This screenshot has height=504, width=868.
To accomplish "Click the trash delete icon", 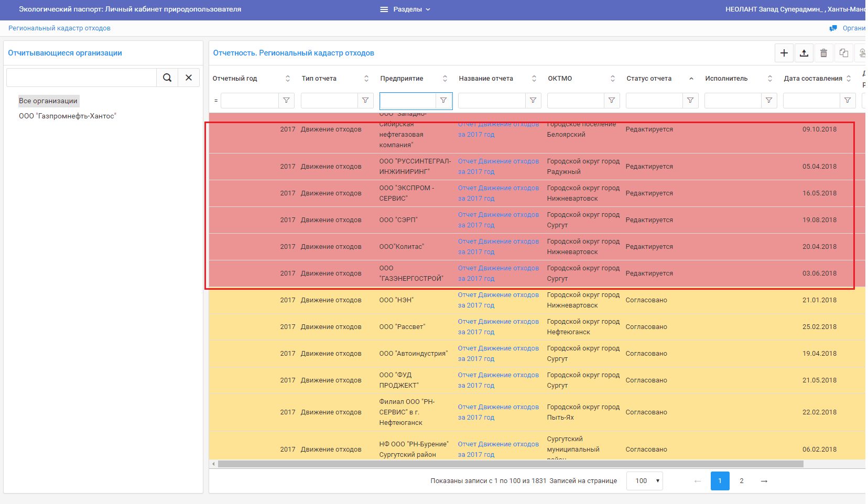I will pos(823,53).
